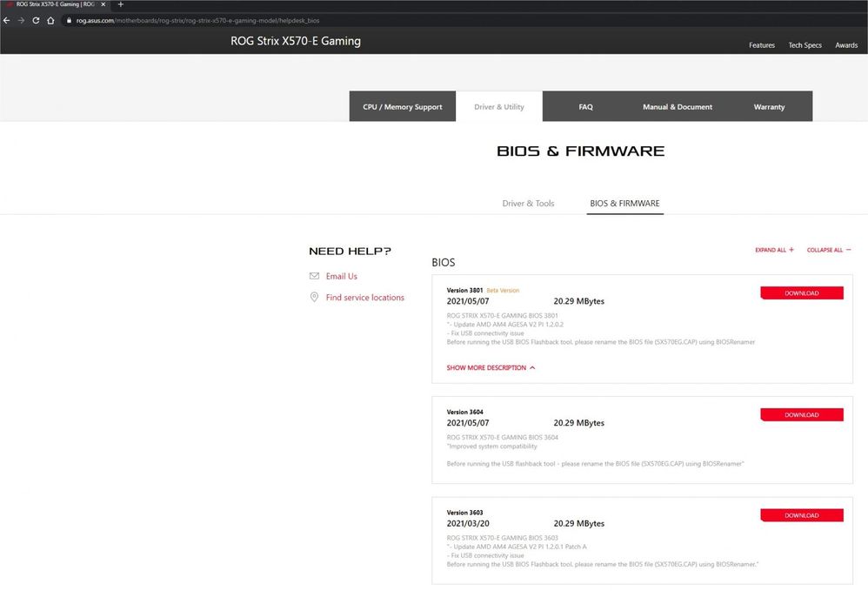868x591 pixels.
Task: Click the Update AMD AM4 AGESA V2 PI 1.2.0.2 line
Action: tap(504, 325)
